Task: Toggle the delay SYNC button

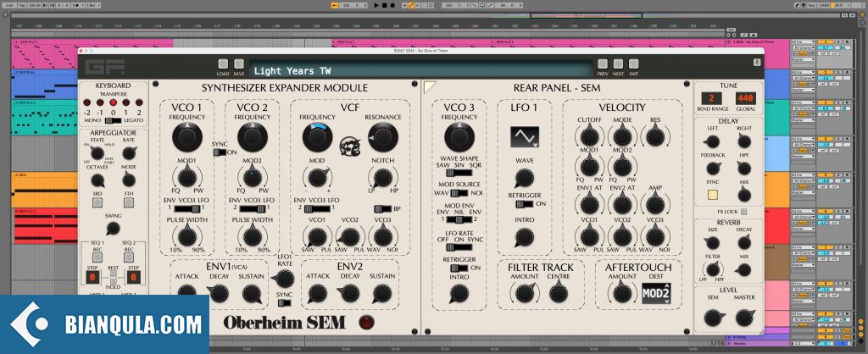Action: pyautogui.click(x=713, y=195)
